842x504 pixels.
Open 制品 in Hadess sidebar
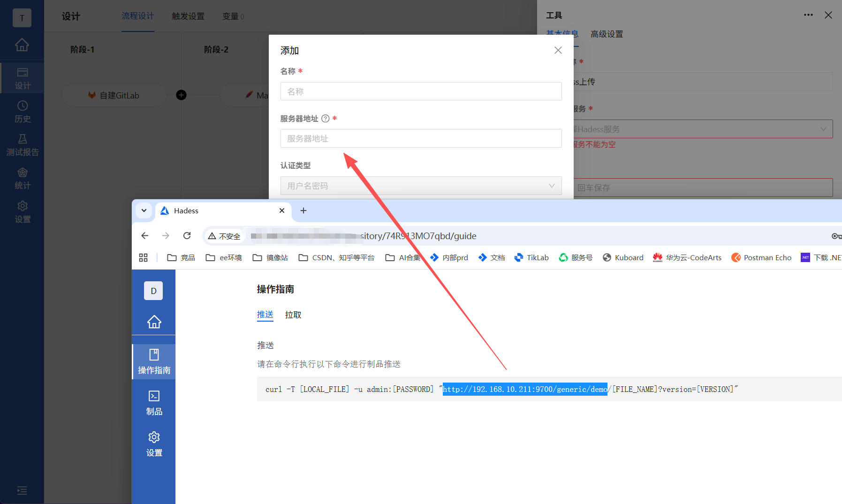pyautogui.click(x=154, y=403)
